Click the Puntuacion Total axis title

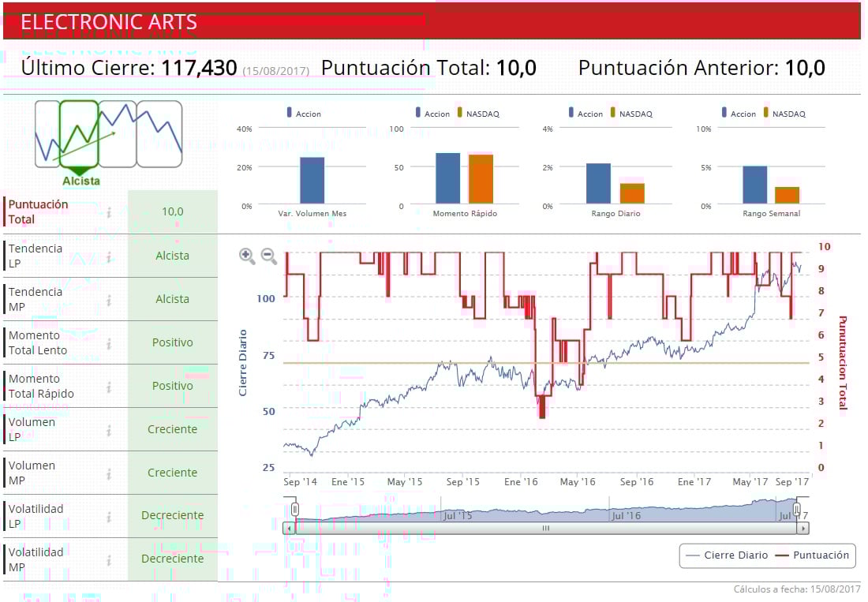pos(843,363)
